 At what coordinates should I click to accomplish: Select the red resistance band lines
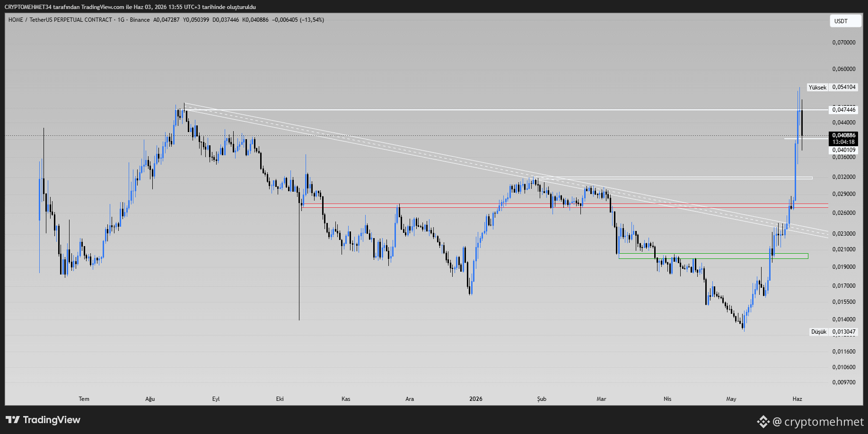565,206
